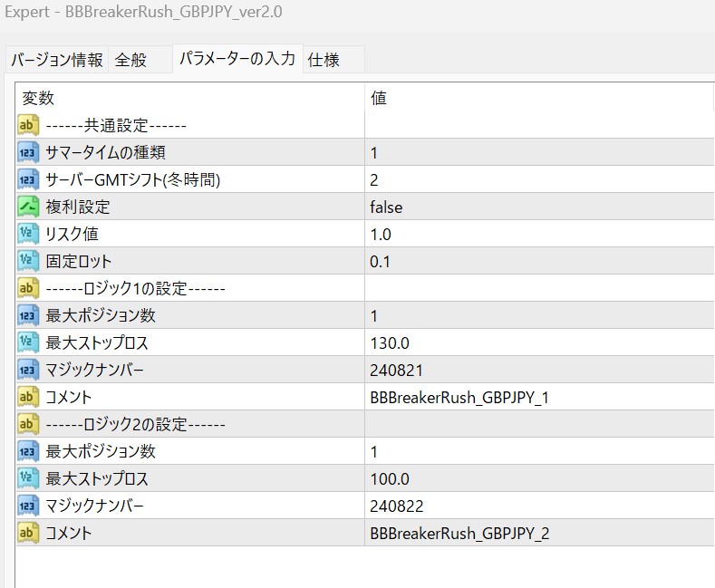Viewport: 715px width, 588px height.
Task: Click the 1/2 icon of 最大ストップロス 130.0 row
Action: click(28, 342)
